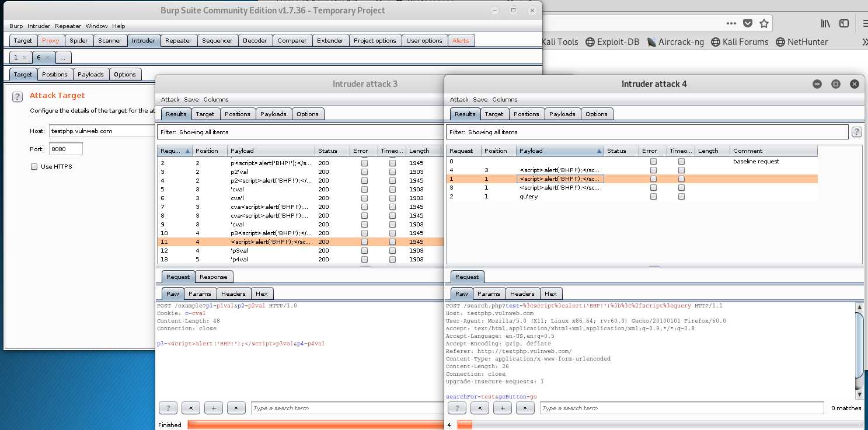Click the Attack 3 Finished progress bar
868x430 pixels.
316,425
